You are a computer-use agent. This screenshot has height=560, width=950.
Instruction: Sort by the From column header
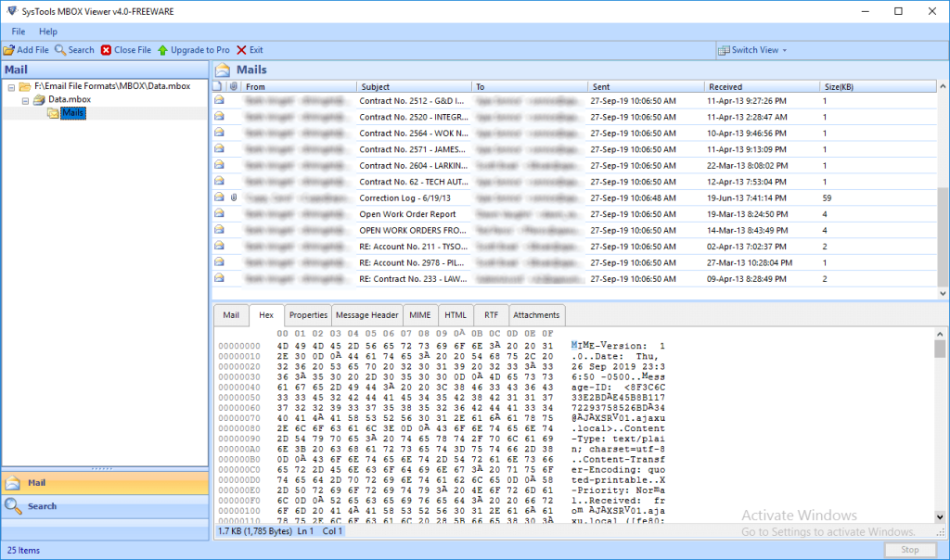pos(300,86)
